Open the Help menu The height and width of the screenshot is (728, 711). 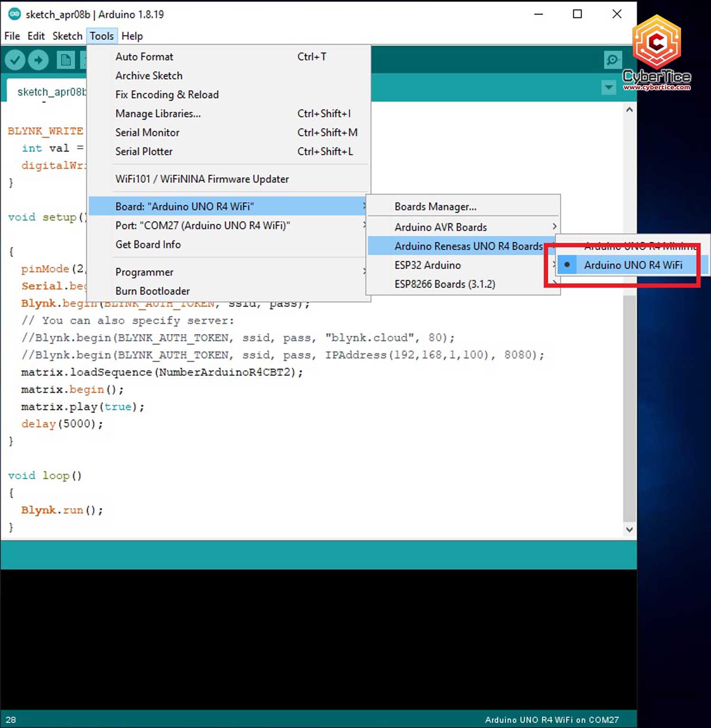(x=132, y=36)
